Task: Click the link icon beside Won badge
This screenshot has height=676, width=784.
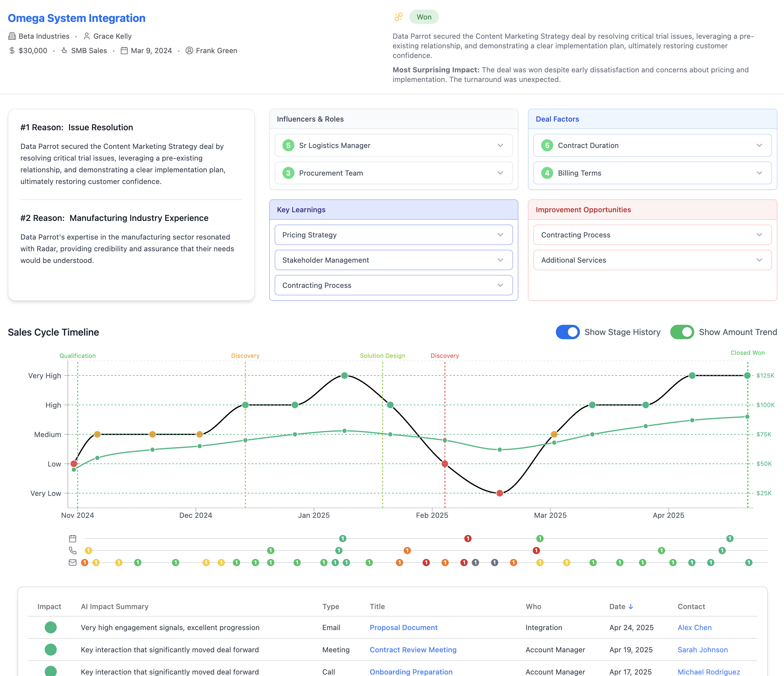Action: tap(398, 17)
